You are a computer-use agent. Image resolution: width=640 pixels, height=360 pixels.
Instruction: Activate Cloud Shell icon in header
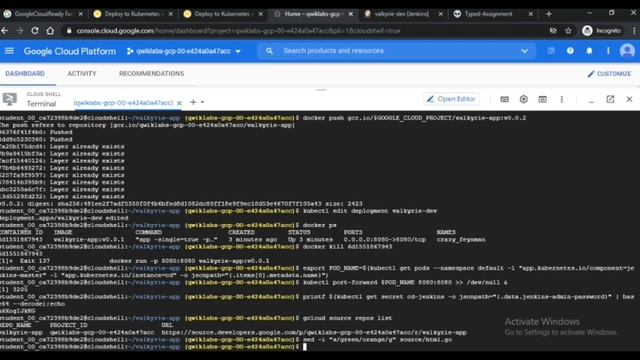pyautogui.click(x=551, y=51)
